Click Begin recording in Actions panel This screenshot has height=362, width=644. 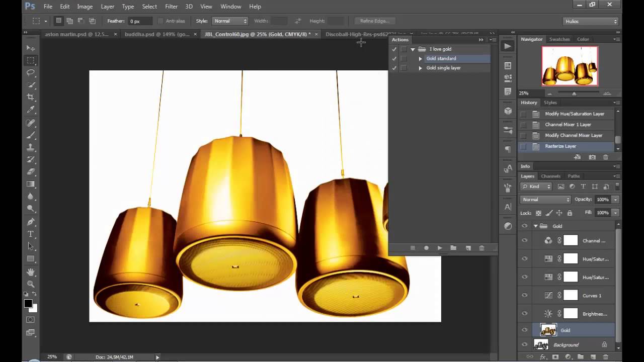[x=426, y=248]
